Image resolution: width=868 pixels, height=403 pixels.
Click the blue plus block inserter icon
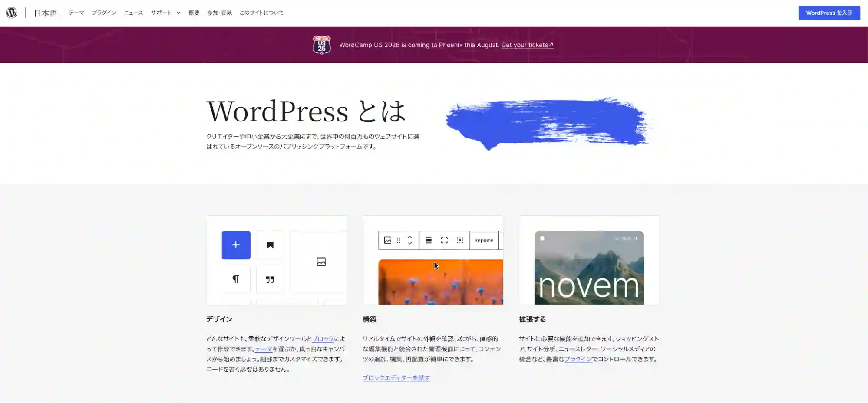[236, 245]
